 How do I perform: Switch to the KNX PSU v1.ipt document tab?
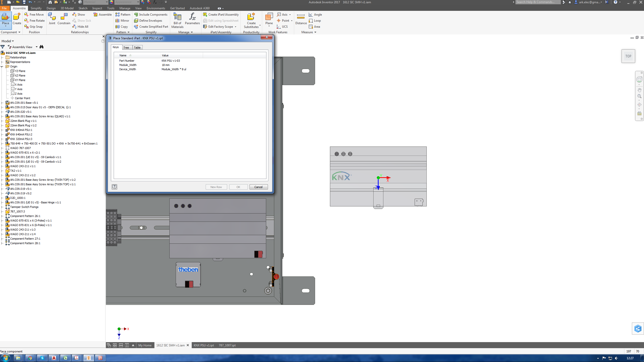click(203, 345)
